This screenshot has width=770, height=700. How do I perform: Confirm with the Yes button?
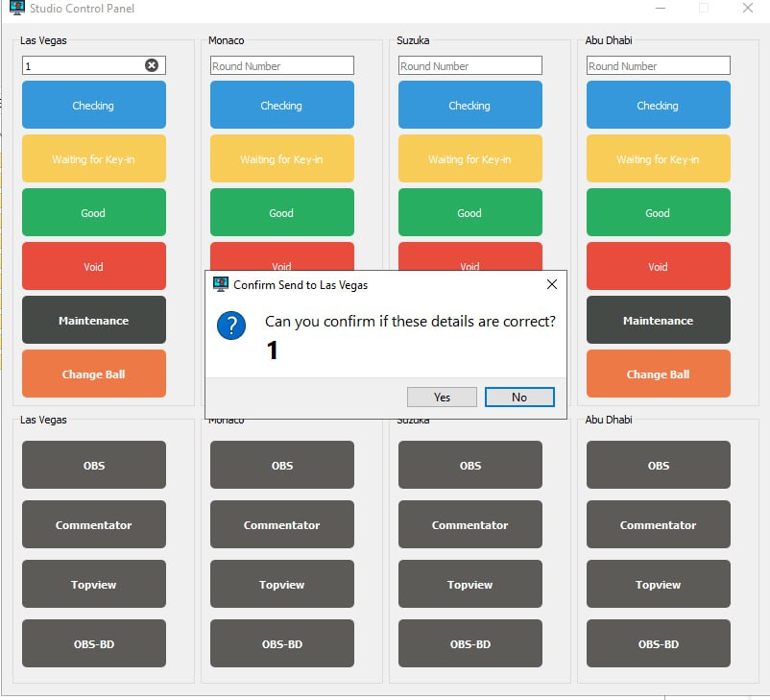pyautogui.click(x=442, y=397)
